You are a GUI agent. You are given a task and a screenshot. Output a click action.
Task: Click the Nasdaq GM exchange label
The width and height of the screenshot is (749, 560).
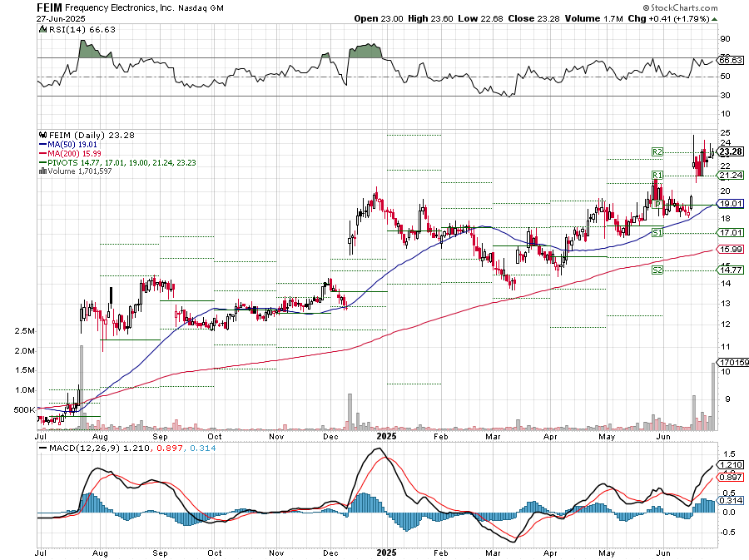(201, 8)
